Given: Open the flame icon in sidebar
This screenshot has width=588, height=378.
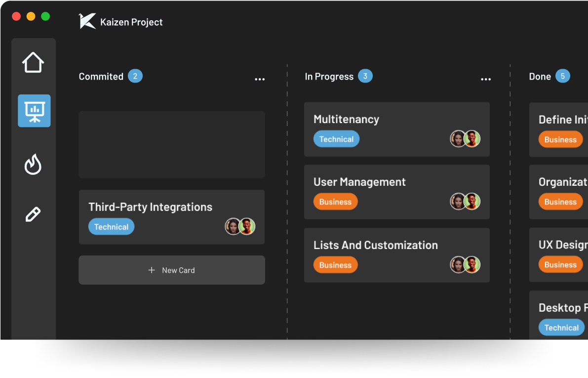Looking at the screenshot, I should pos(33,164).
